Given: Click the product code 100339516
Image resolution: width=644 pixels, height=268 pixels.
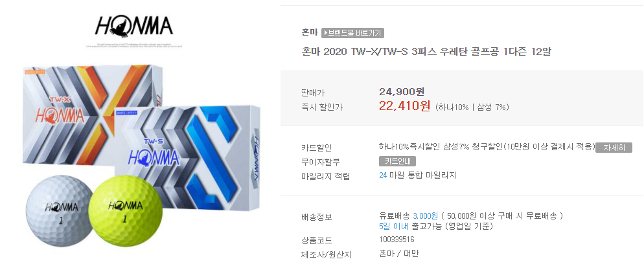Looking at the screenshot, I should [397, 240].
